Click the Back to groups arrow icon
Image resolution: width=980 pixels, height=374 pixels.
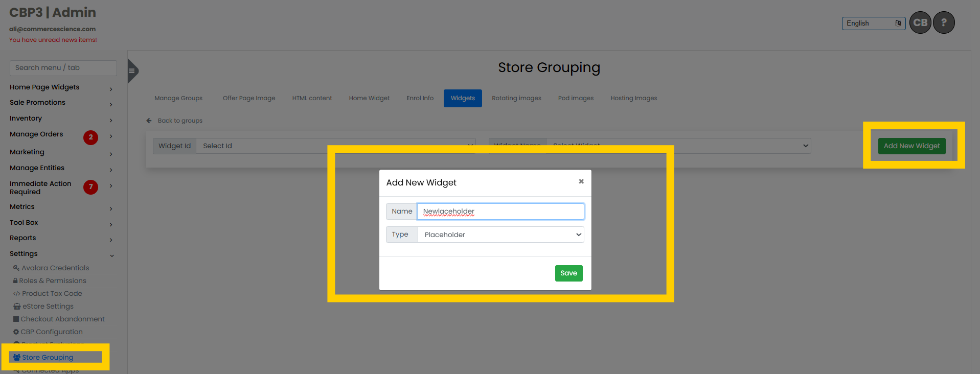coord(149,121)
